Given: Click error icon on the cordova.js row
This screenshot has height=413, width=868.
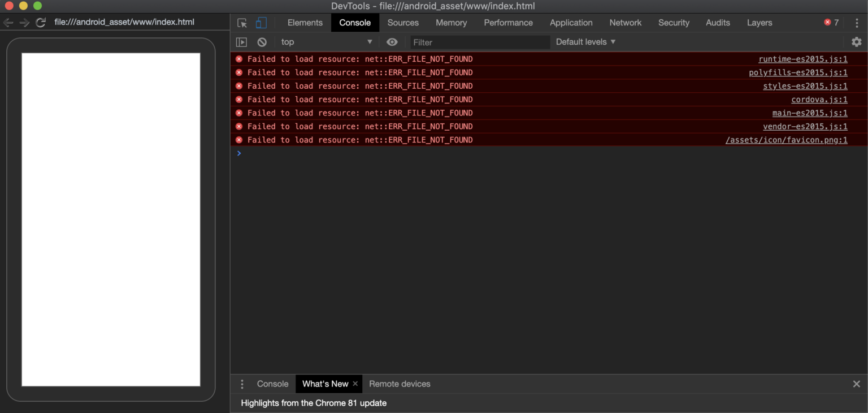Looking at the screenshot, I should pos(239,100).
